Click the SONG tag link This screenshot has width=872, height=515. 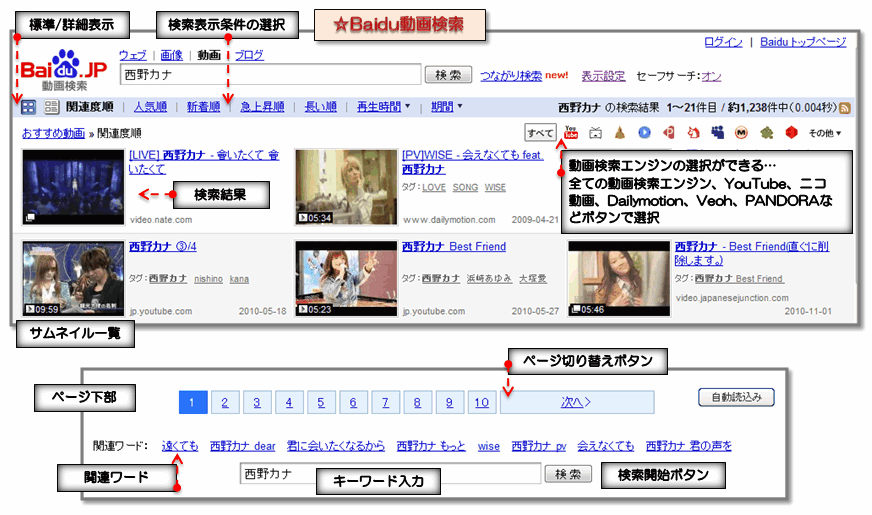tap(465, 187)
